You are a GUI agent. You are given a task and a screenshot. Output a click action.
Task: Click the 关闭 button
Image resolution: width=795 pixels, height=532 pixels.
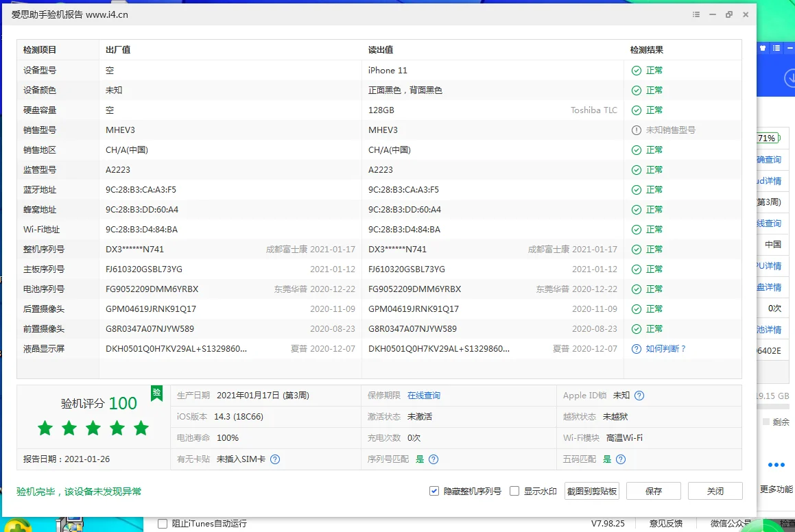[715, 491]
